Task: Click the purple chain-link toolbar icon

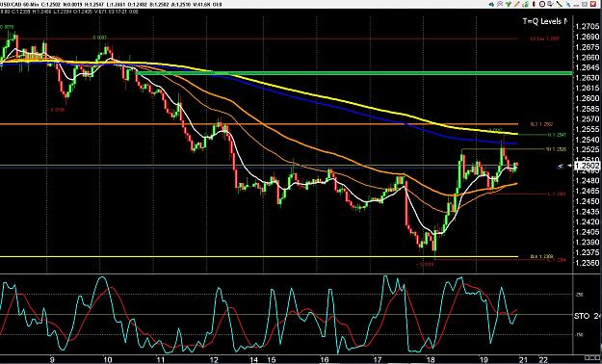Action: [x=500, y=4]
